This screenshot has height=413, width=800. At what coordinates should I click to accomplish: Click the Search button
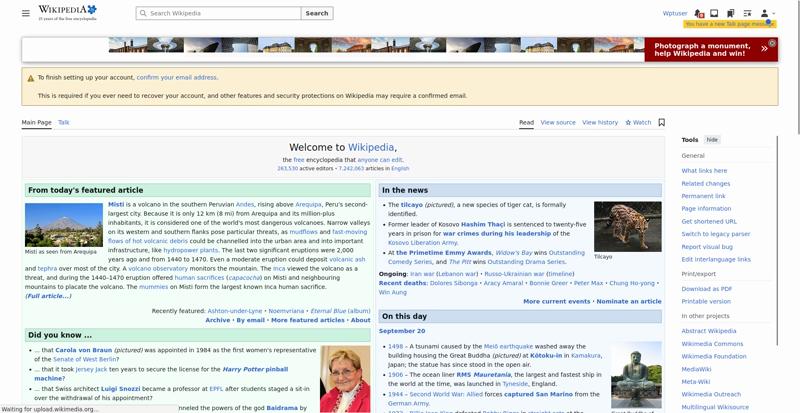(x=317, y=13)
